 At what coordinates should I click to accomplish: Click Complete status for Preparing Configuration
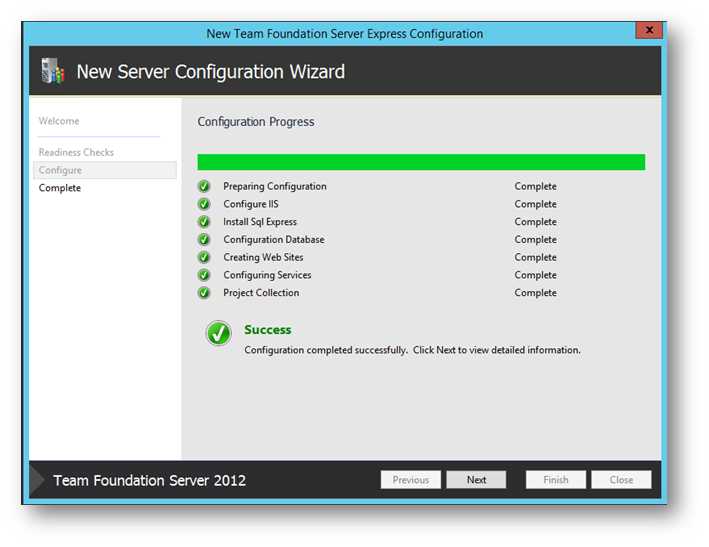[535, 186]
